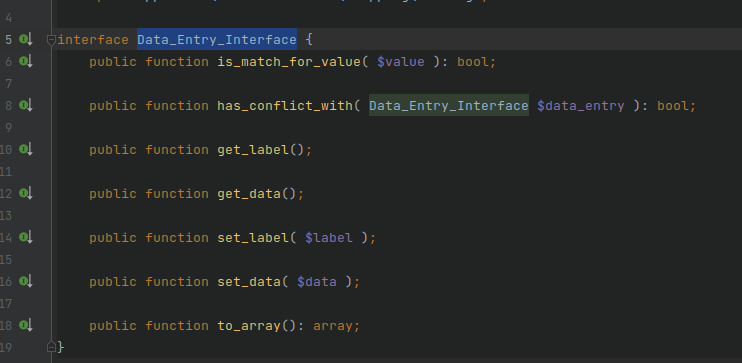Collapse the interface block fold marker on line 5
The image size is (742, 363).
51,40
